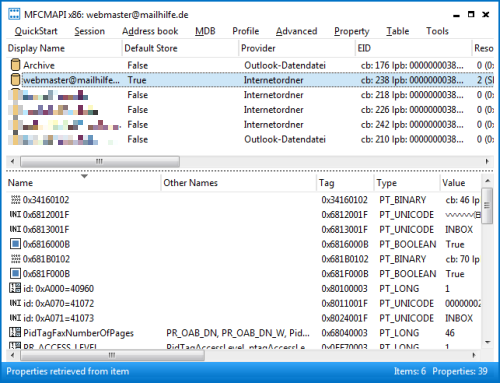Select the Archive store row

(x=250, y=65)
